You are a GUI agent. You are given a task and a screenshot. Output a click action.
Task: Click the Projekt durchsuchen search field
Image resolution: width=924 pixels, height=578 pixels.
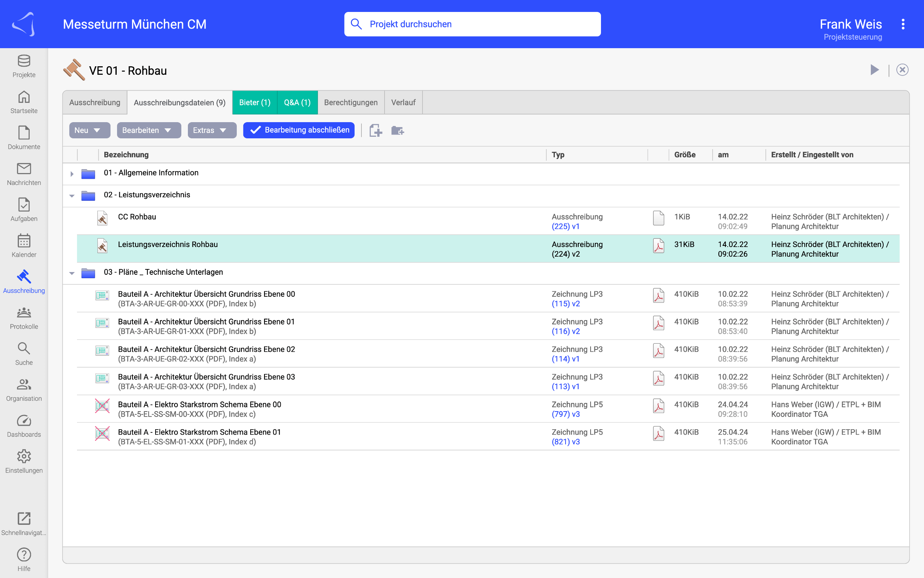click(x=472, y=24)
